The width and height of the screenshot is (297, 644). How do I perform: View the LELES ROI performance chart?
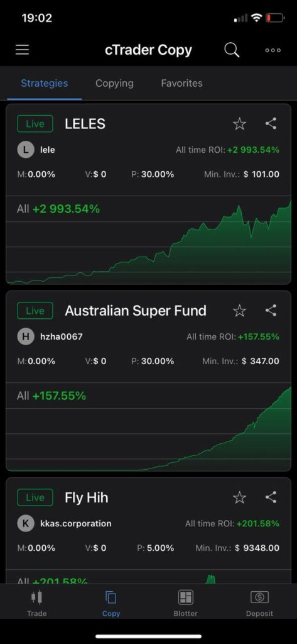point(148,240)
